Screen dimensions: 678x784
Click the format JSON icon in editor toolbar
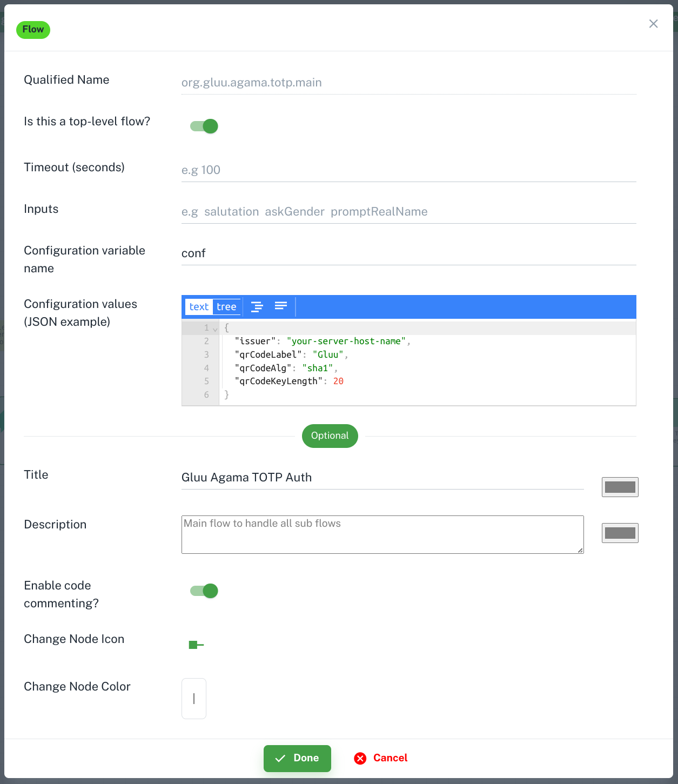[x=257, y=306]
